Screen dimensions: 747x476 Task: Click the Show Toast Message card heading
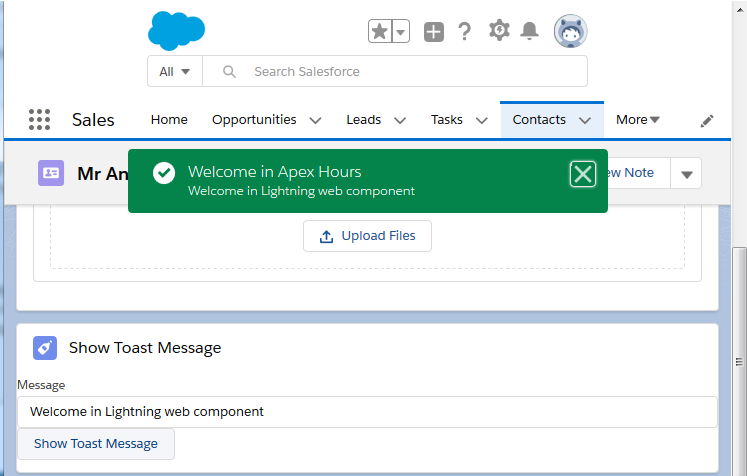tap(145, 348)
